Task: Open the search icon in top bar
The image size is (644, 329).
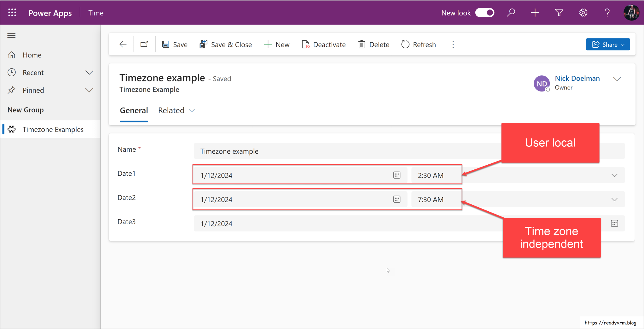Action: (x=511, y=13)
